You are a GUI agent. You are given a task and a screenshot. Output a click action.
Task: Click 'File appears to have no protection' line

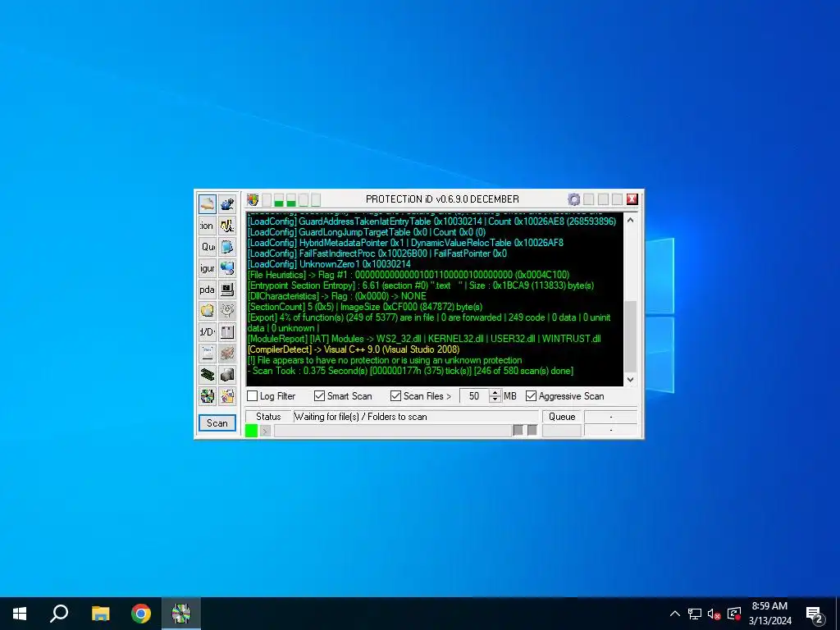(385, 360)
